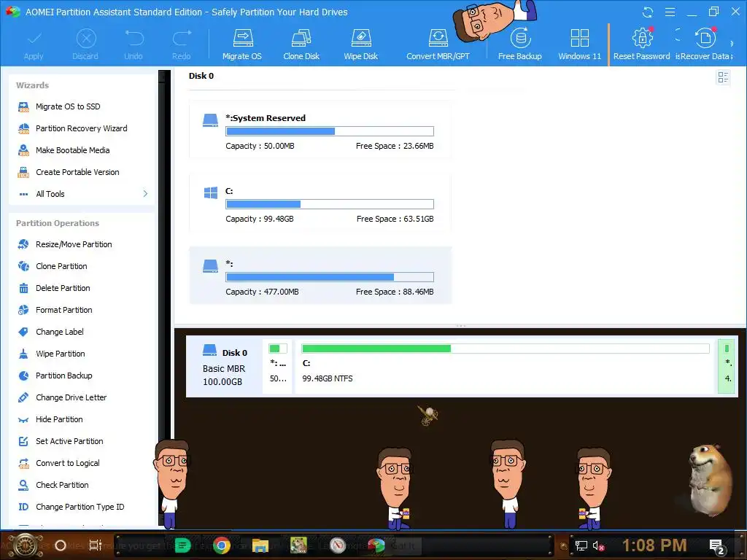Select the C: 99.48GB NTFS block
The image size is (747, 560).
coord(506,366)
